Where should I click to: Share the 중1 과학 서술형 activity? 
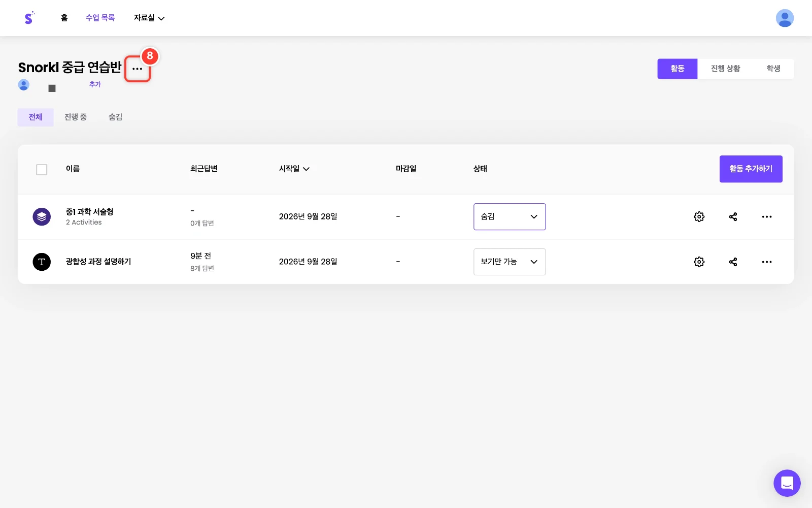(733, 216)
